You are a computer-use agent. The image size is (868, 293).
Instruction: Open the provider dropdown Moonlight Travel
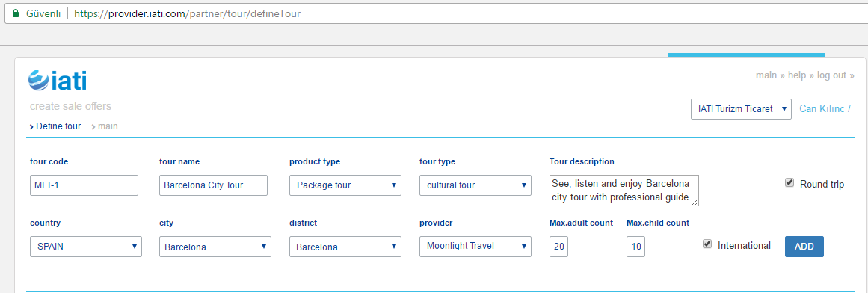coord(475,247)
